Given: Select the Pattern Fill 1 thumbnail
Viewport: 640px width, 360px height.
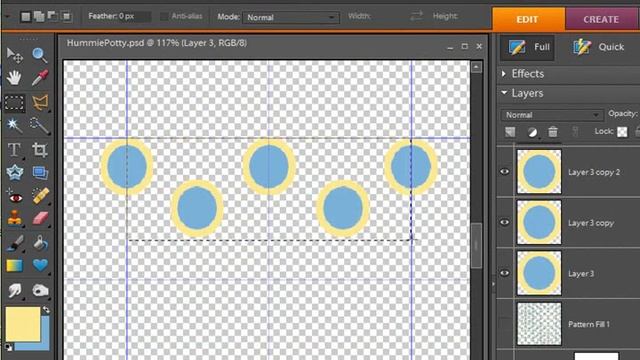Looking at the screenshot, I should (x=539, y=324).
